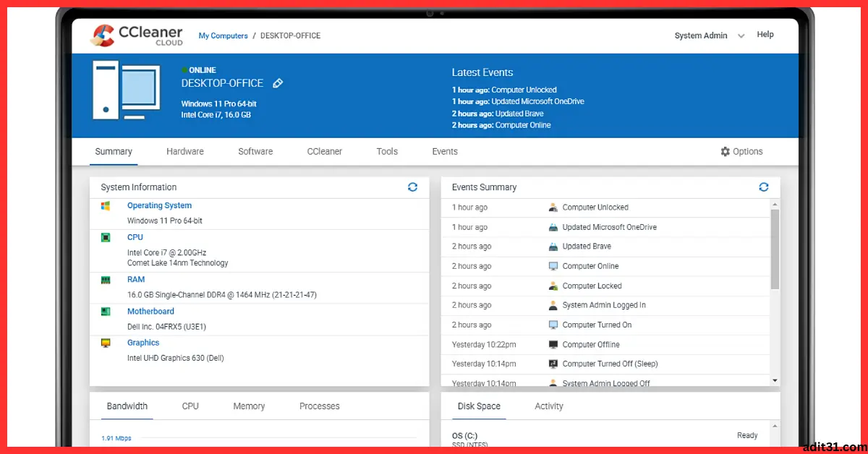Click the icon beside Computer Unlocked event

click(x=553, y=207)
